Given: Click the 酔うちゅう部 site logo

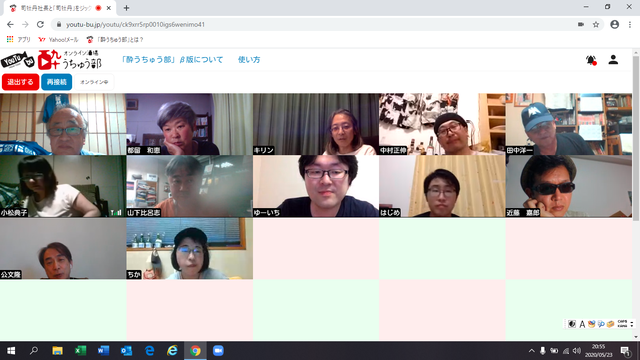Looking at the screenshot, I should coord(70,60).
